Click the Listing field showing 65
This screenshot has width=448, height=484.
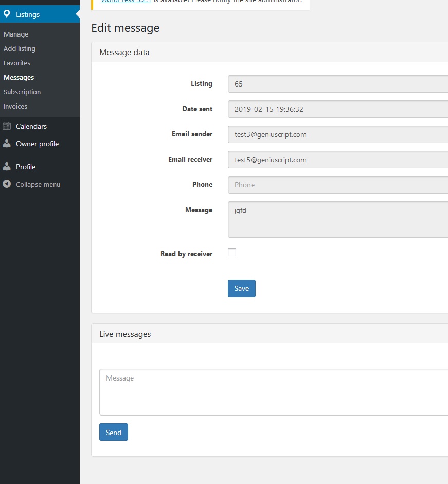(x=338, y=84)
